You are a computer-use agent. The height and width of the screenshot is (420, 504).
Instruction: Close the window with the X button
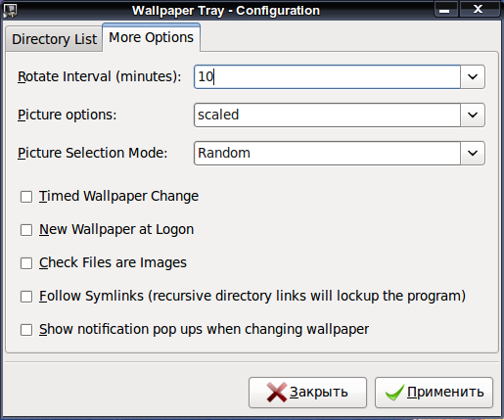coord(479,10)
